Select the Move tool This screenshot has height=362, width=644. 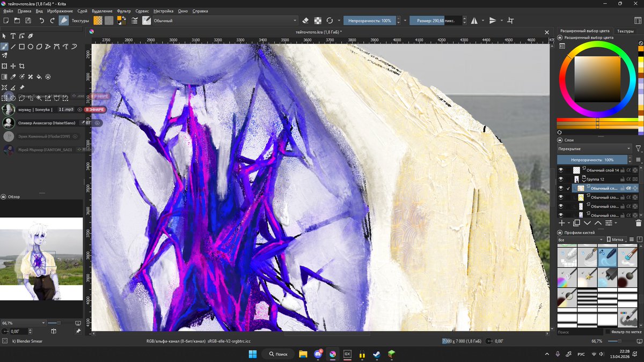point(13,66)
